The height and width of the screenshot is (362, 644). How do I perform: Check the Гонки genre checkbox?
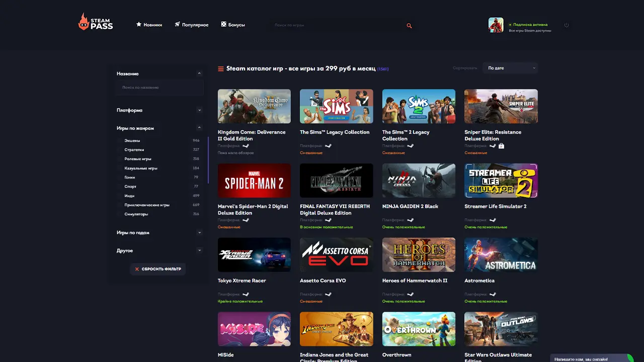coord(120,177)
